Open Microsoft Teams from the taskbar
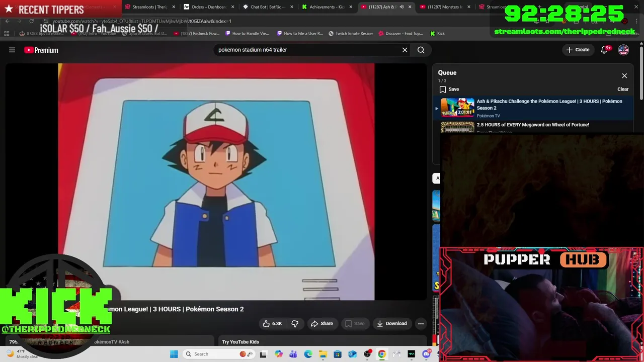Image resolution: width=644 pixels, height=362 pixels. point(293,354)
